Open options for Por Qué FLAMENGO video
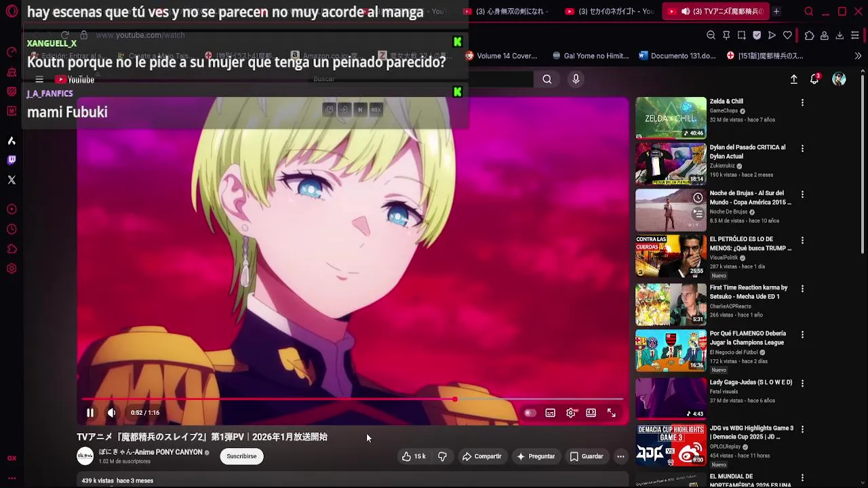 (802, 335)
